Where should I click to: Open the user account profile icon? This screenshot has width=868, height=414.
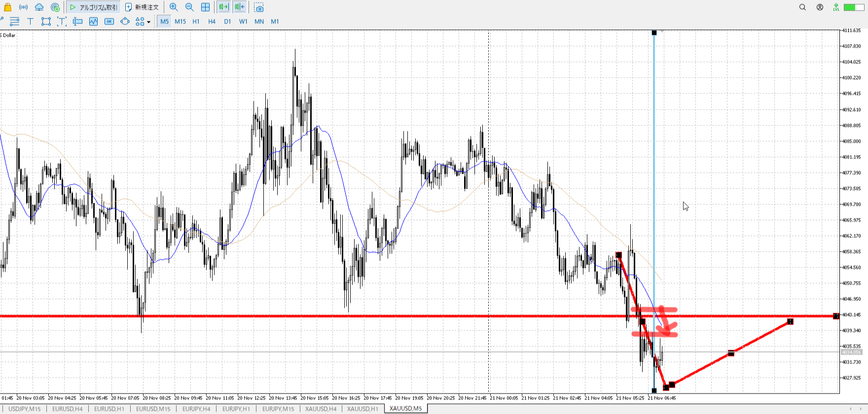tap(820, 7)
